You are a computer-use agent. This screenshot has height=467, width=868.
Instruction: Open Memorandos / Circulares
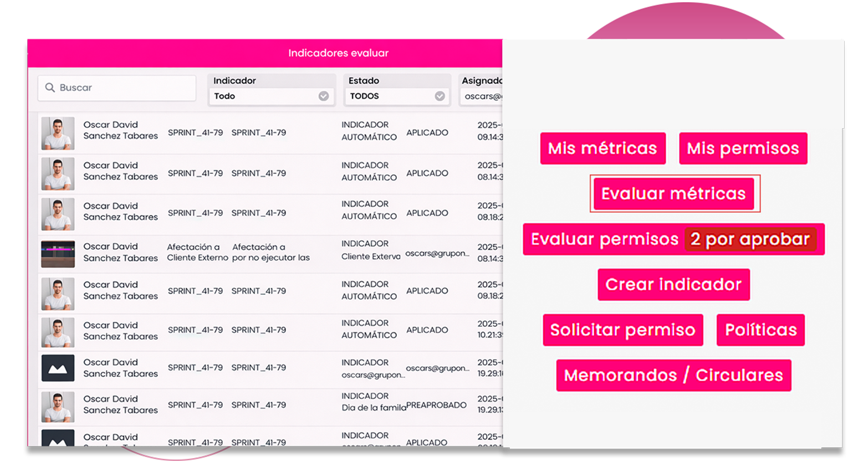673,376
